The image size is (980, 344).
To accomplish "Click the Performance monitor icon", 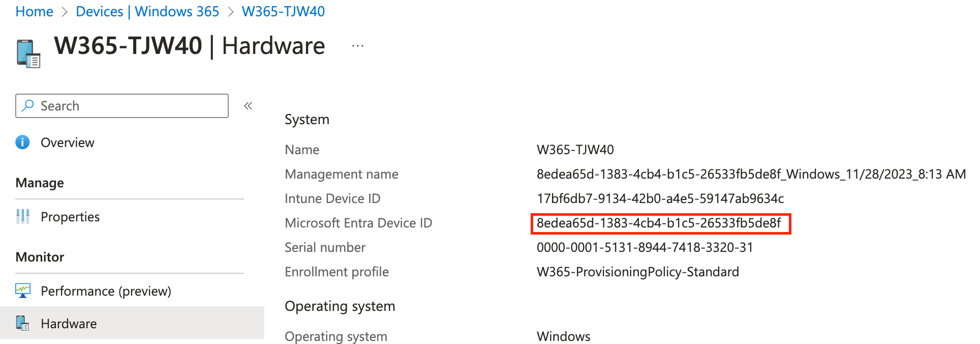I will pos(22,291).
